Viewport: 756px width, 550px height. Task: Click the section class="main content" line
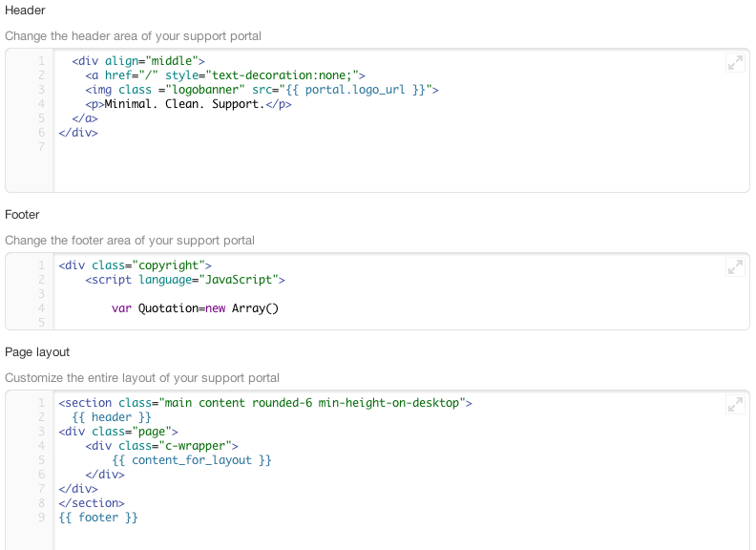tap(265, 403)
